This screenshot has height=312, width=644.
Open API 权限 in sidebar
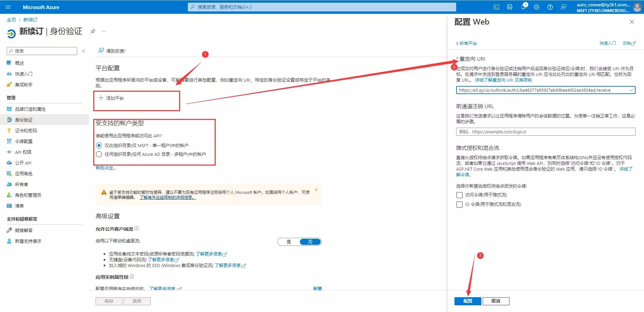point(23,152)
